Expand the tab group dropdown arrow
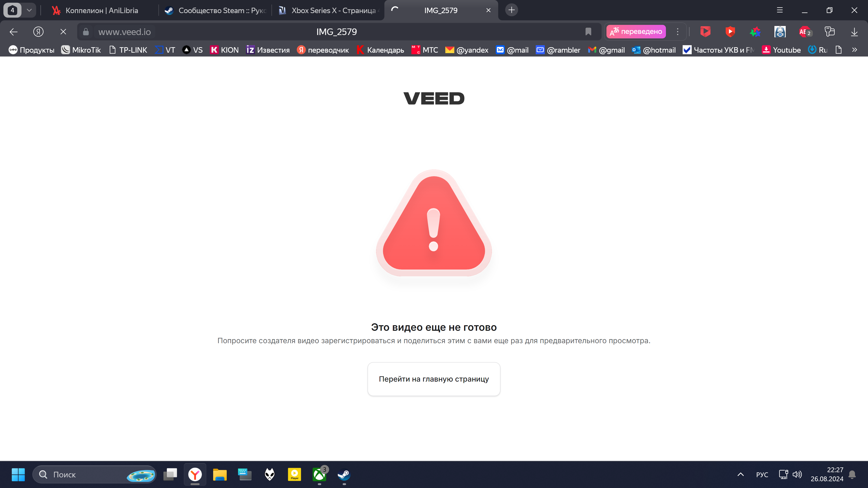The height and width of the screenshot is (488, 868). [x=29, y=10]
